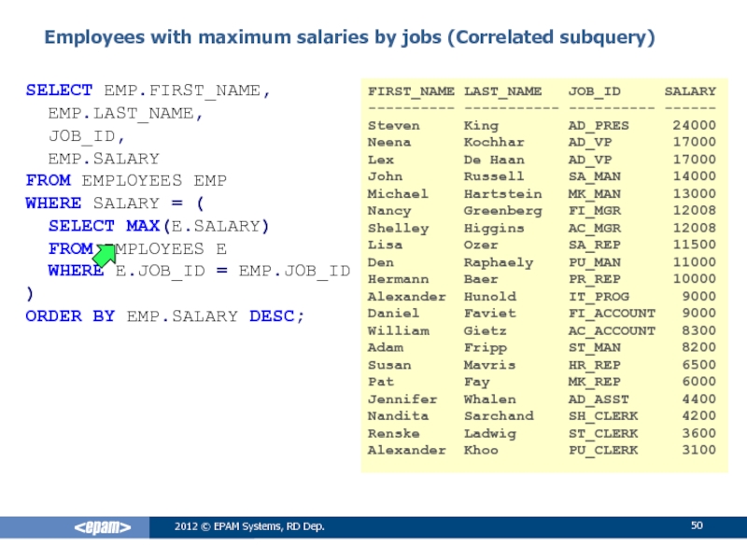Click the epam logo in footer

pyautogui.click(x=103, y=527)
